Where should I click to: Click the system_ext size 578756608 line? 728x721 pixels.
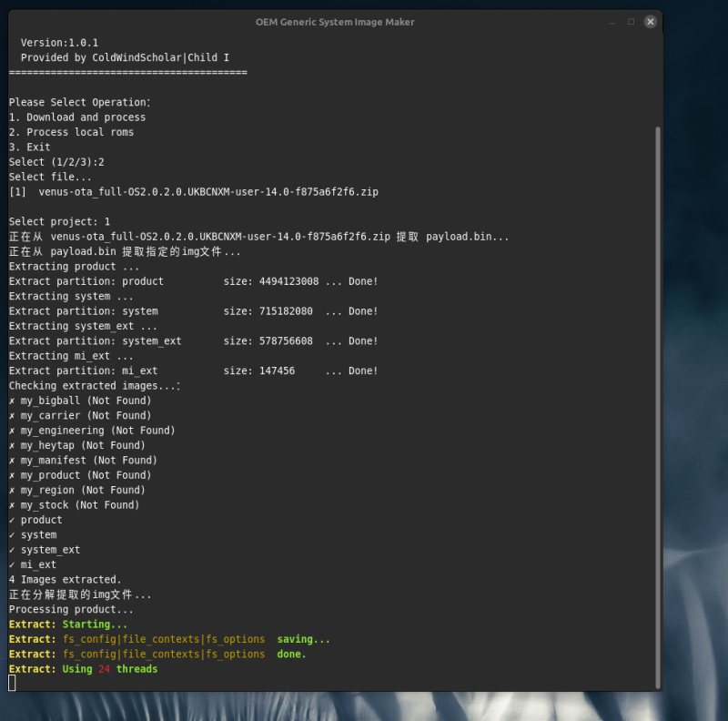click(194, 340)
